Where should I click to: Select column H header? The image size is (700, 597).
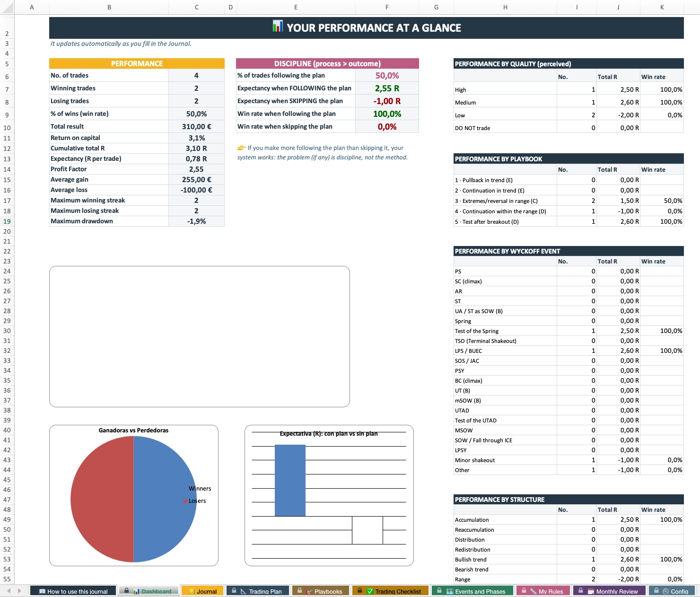pos(505,7)
